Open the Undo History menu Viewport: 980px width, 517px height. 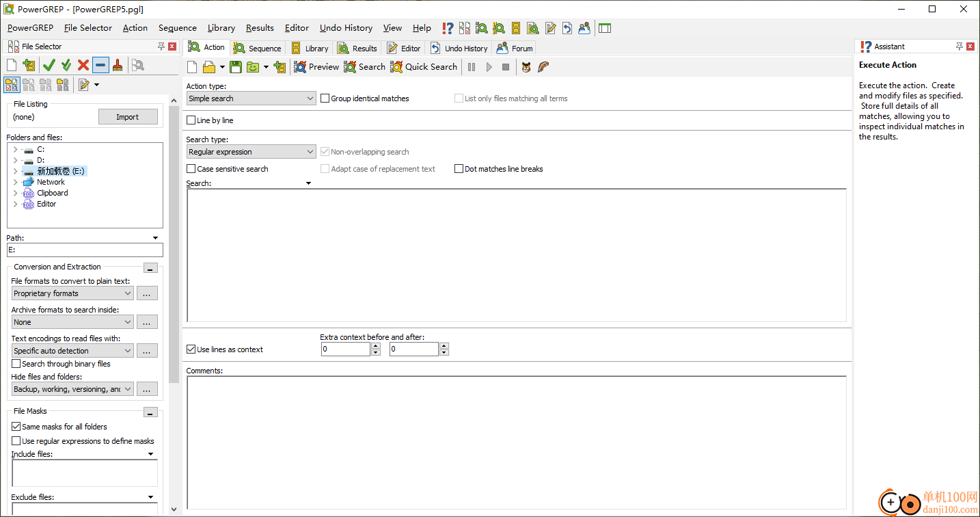pyautogui.click(x=346, y=28)
